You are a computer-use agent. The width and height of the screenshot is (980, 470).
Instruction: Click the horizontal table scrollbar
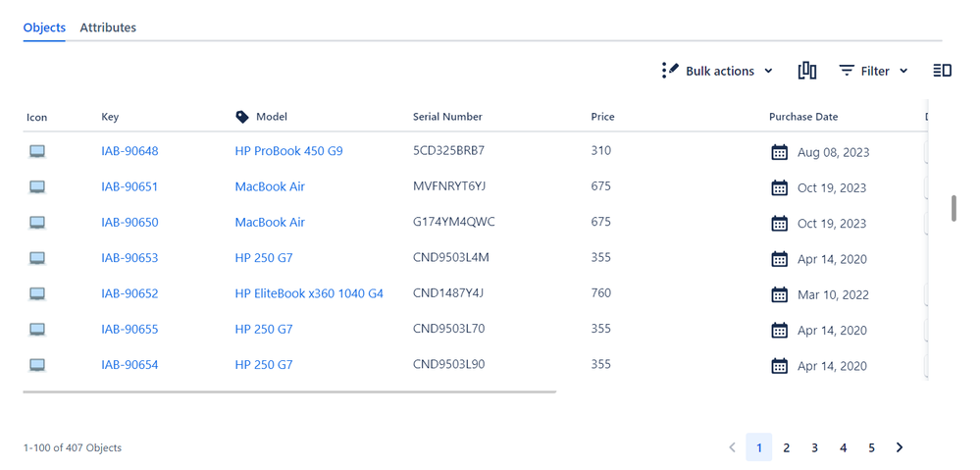(289, 392)
